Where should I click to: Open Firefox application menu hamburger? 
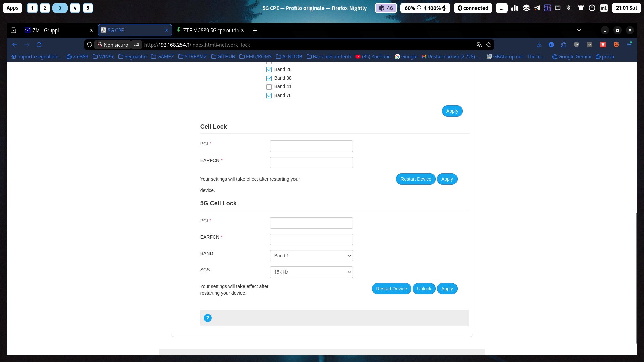(x=629, y=45)
